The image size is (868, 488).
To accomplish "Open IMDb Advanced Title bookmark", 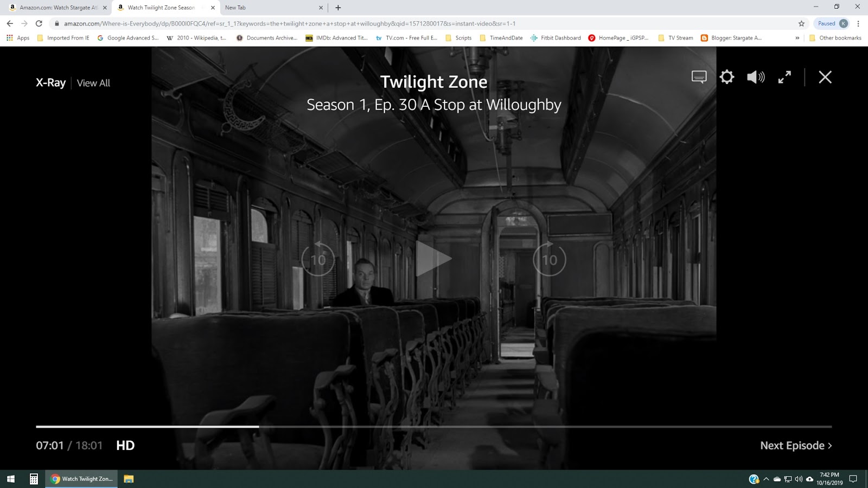I will [336, 38].
